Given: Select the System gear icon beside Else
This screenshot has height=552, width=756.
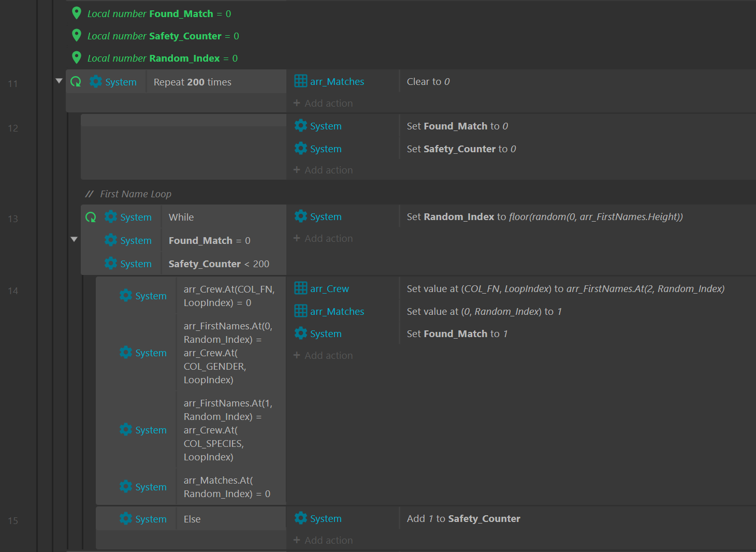Looking at the screenshot, I should click(x=126, y=519).
